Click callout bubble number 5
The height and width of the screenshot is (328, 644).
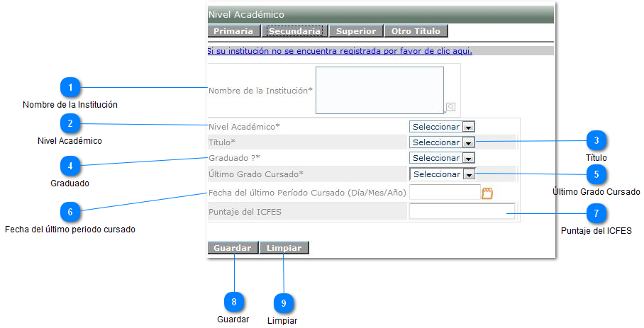tap(596, 174)
